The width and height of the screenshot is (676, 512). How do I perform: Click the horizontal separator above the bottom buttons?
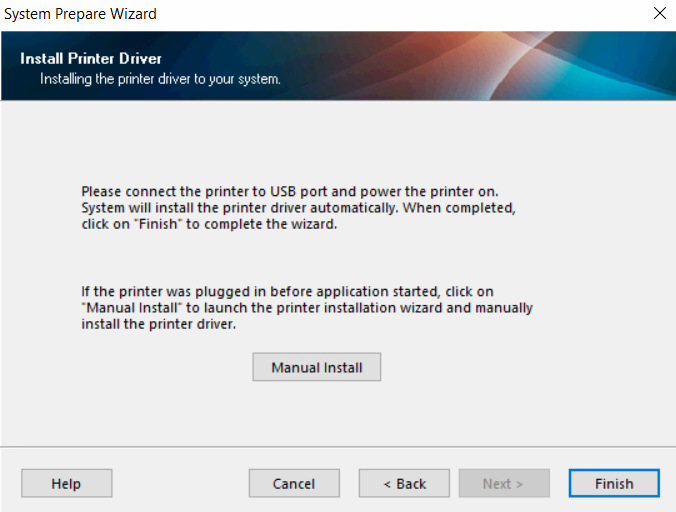(x=338, y=447)
